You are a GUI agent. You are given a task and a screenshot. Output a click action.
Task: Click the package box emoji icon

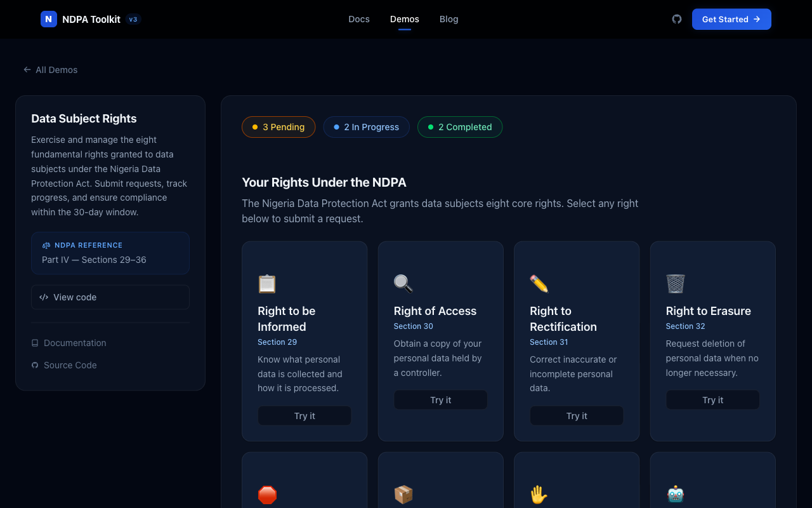click(x=403, y=495)
